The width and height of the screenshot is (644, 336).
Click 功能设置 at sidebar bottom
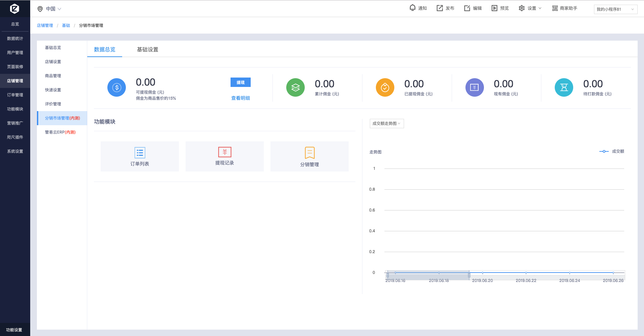(14, 330)
